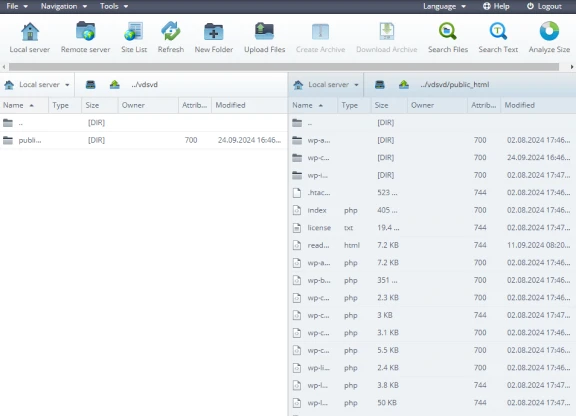Expand right pane Local server dropdown
576x416 pixels.
356,85
